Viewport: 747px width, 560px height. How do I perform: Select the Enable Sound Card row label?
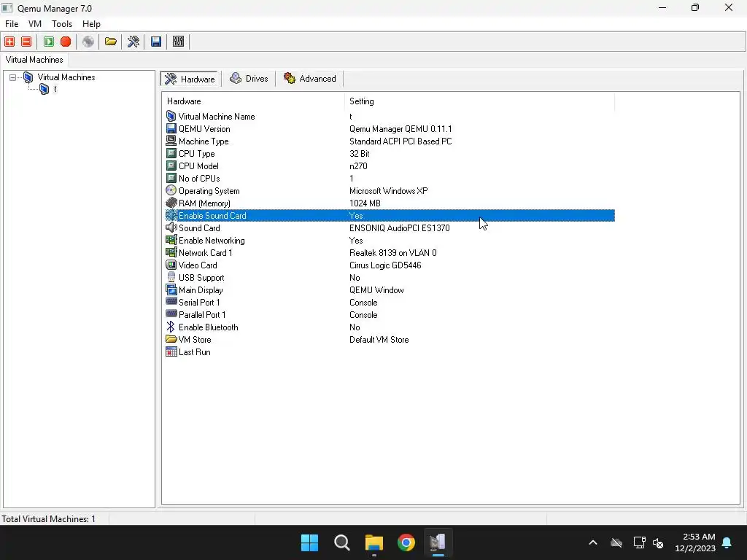coord(212,216)
